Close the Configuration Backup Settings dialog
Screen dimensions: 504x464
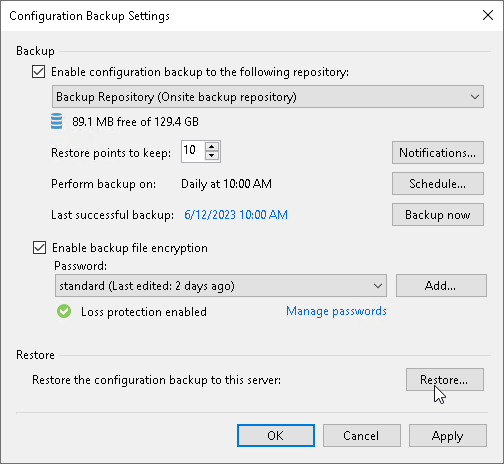[488, 15]
